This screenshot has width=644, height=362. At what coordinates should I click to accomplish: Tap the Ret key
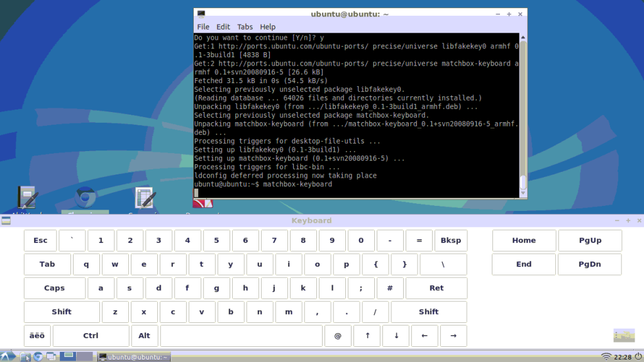[x=436, y=288]
